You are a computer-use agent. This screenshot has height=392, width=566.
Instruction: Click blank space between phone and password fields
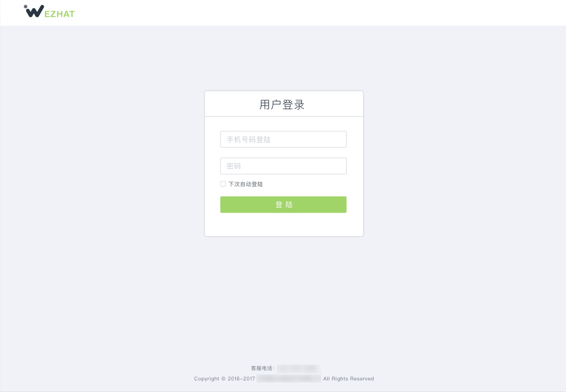click(283, 153)
